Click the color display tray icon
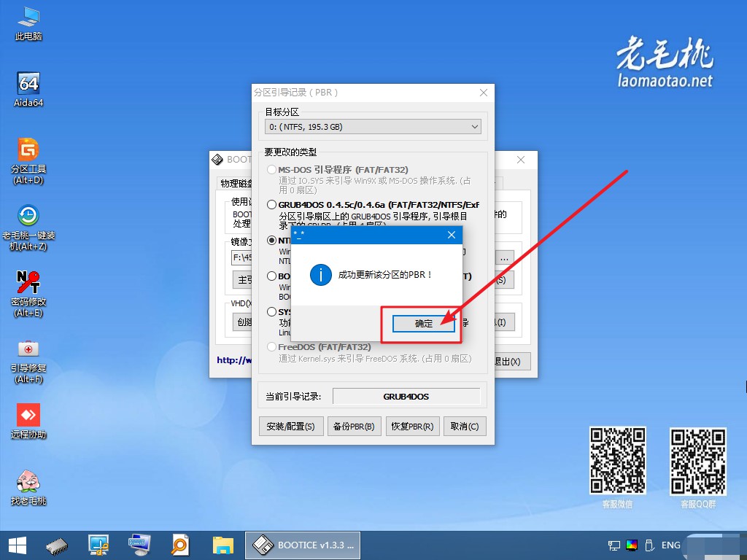Image resolution: width=747 pixels, height=560 pixels. tap(632, 545)
